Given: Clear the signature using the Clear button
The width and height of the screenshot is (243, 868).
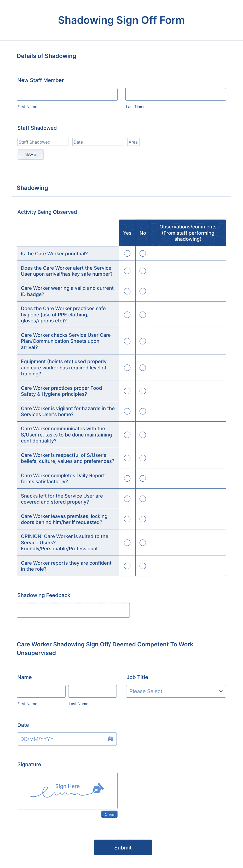Looking at the screenshot, I should pos(109,814).
